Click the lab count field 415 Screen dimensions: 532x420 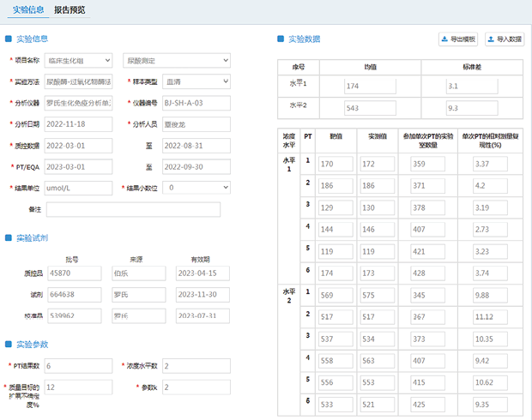click(x=428, y=382)
